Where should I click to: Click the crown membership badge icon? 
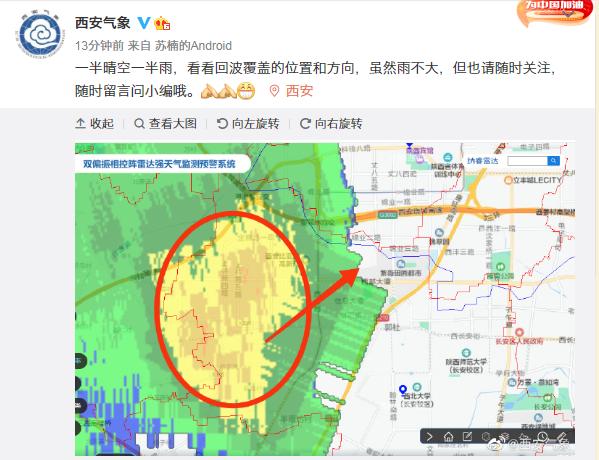coord(162,23)
